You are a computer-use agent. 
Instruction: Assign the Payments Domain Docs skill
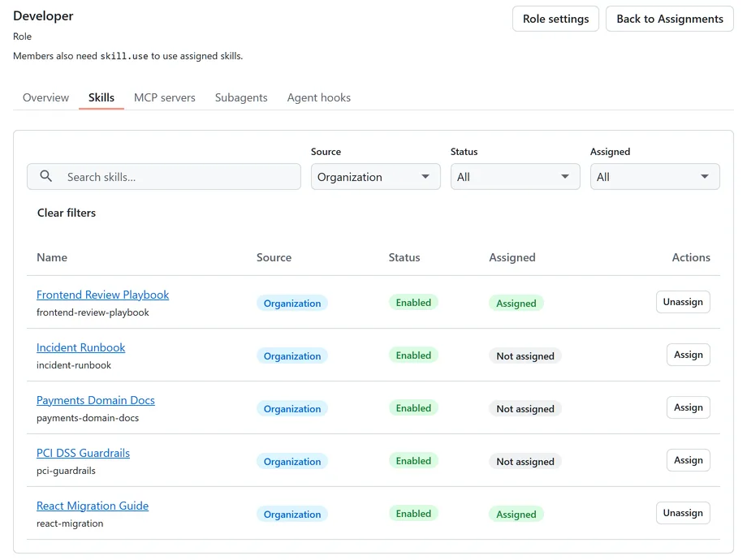688,407
